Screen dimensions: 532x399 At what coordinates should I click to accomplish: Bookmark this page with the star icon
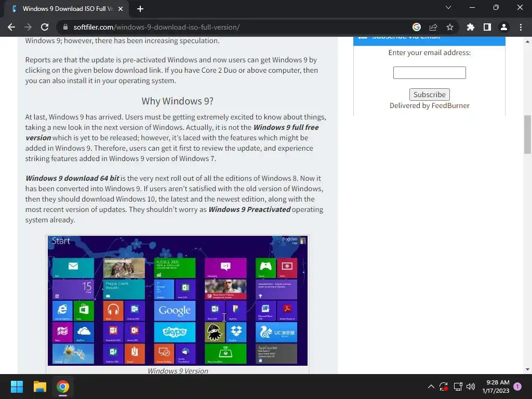(450, 27)
